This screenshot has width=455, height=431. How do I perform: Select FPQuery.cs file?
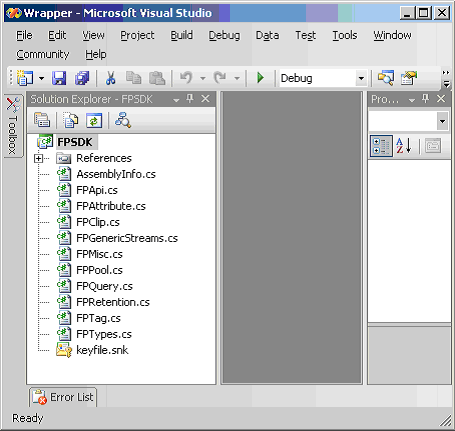(x=104, y=286)
